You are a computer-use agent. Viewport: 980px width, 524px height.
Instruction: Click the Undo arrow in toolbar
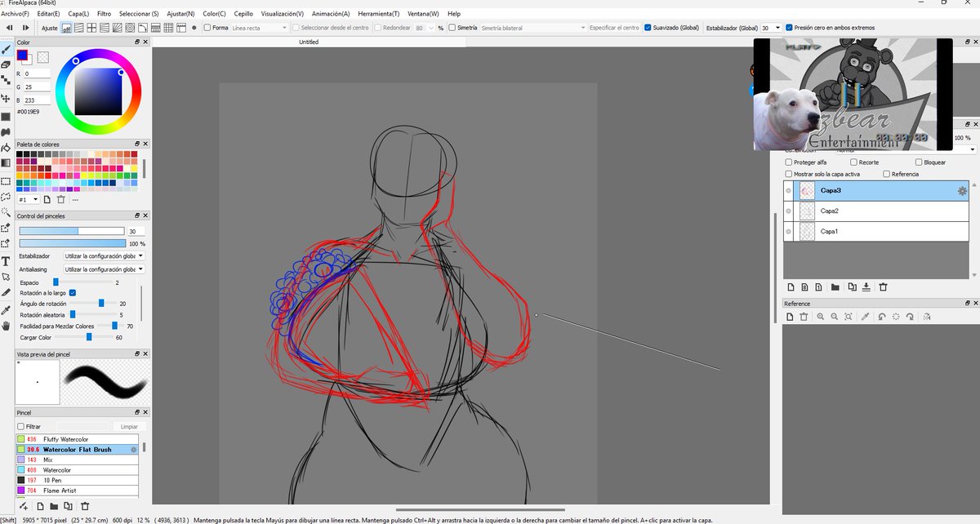9,28
